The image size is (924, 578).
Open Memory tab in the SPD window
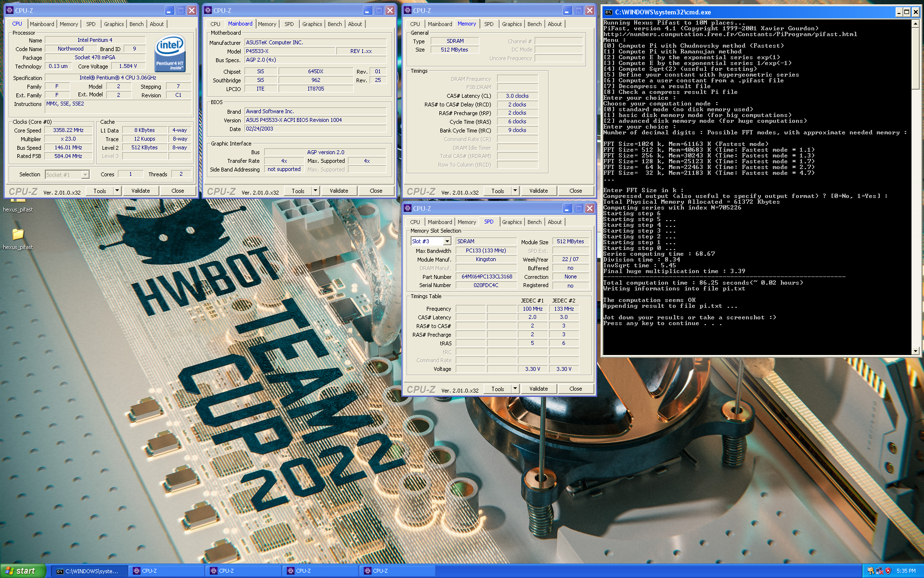pyautogui.click(x=466, y=222)
